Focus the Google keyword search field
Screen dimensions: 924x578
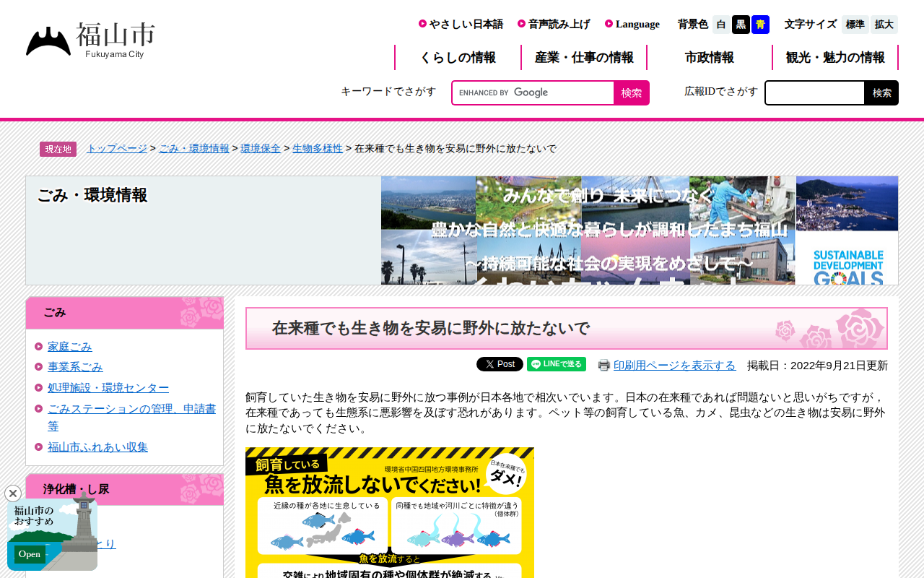pos(533,92)
